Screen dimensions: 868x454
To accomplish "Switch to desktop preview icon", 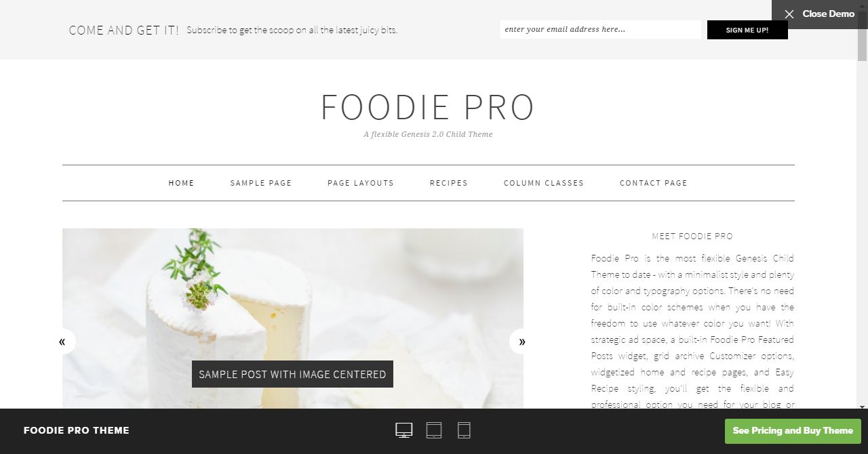I will tap(404, 430).
